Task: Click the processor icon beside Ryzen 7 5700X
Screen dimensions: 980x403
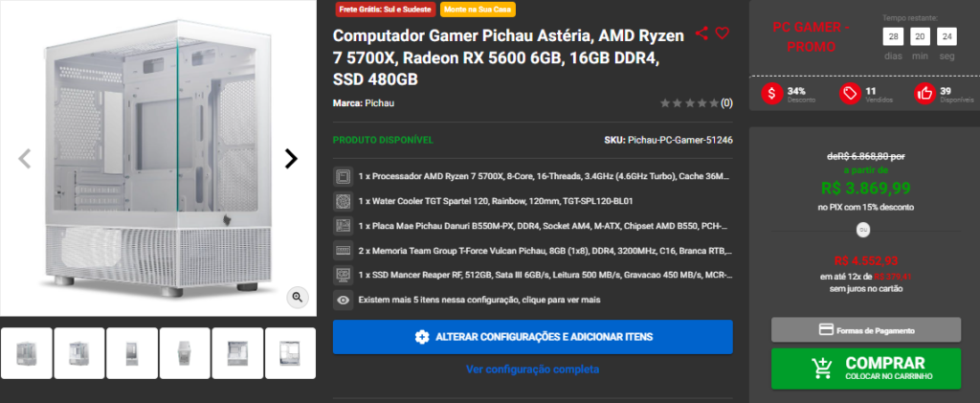Action: click(343, 177)
